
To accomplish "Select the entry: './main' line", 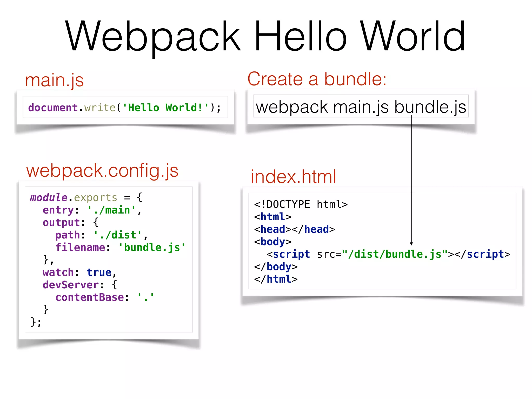I will [x=92, y=210].
